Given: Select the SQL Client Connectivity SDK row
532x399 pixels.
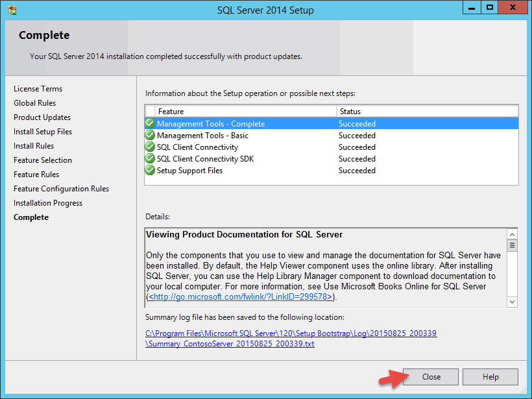Looking at the screenshot, I should [x=332, y=159].
